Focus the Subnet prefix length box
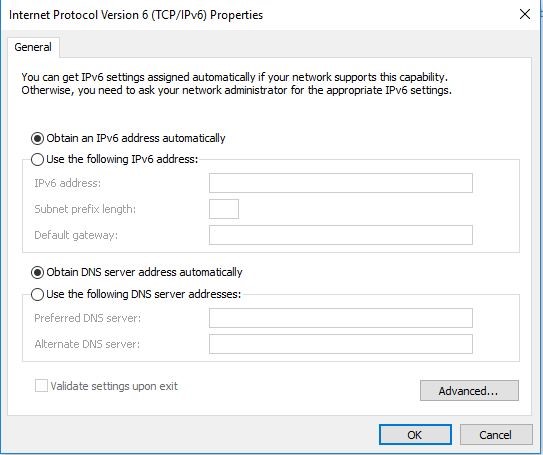Viewport: 543px width, 455px height. tap(224, 209)
